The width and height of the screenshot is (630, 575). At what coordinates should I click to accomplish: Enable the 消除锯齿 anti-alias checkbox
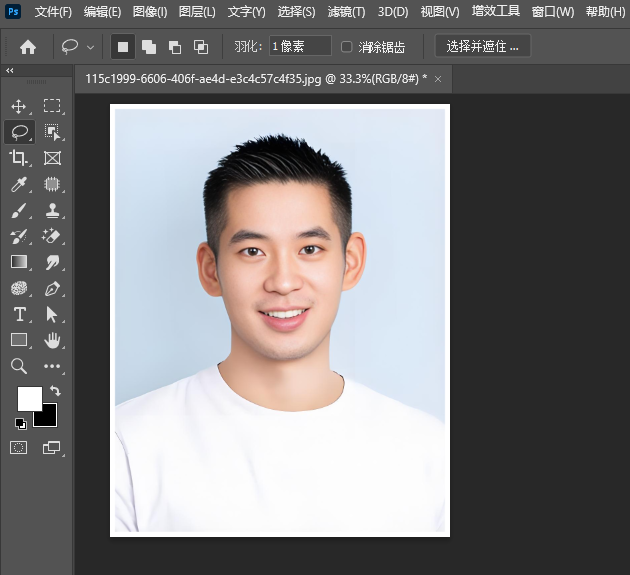(347, 47)
